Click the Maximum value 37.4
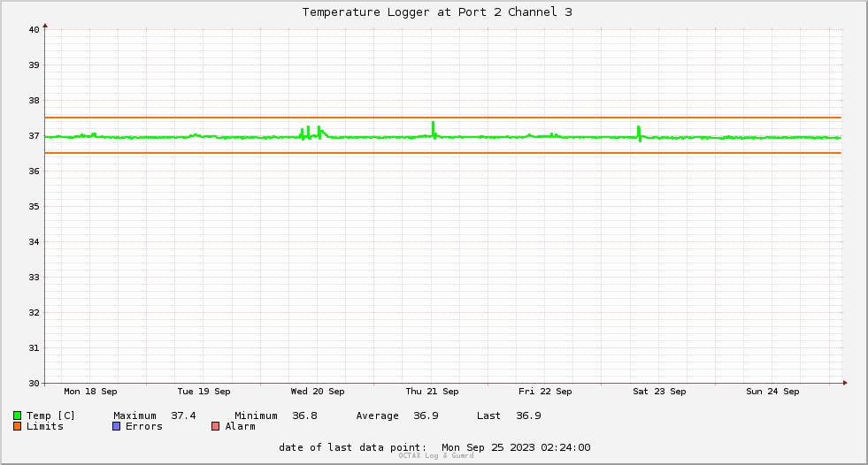 [183, 415]
